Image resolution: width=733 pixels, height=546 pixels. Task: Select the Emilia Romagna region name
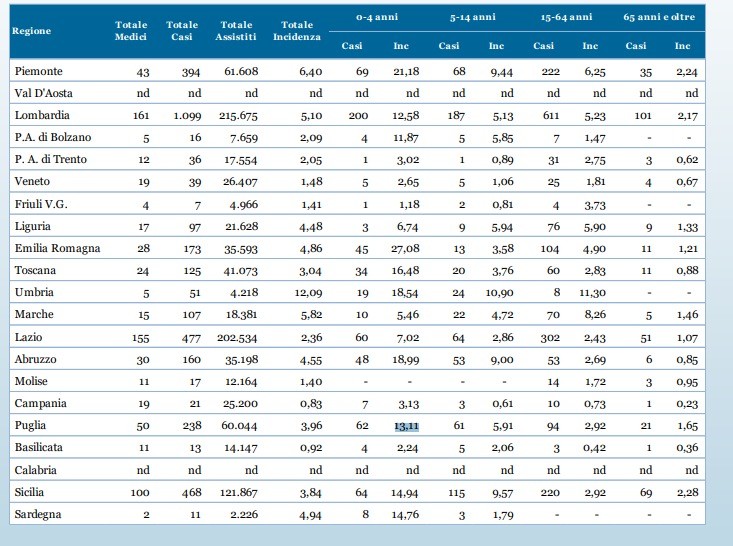coord(57,248)
